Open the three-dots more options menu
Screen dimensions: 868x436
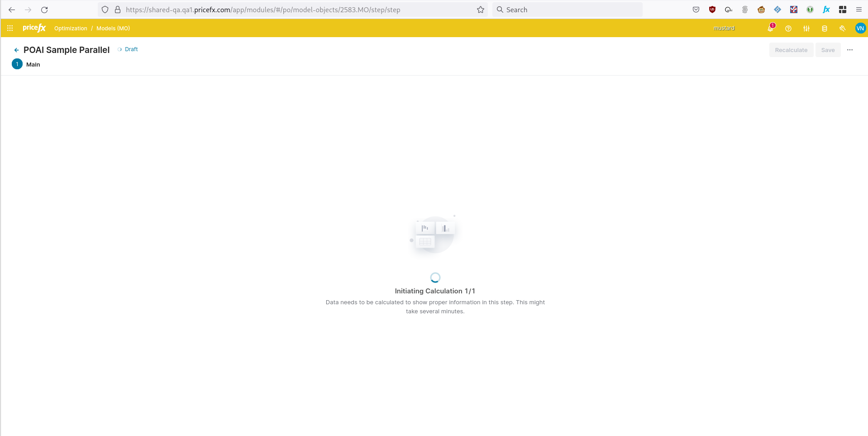pyautogui.click(x=850, y=50)
